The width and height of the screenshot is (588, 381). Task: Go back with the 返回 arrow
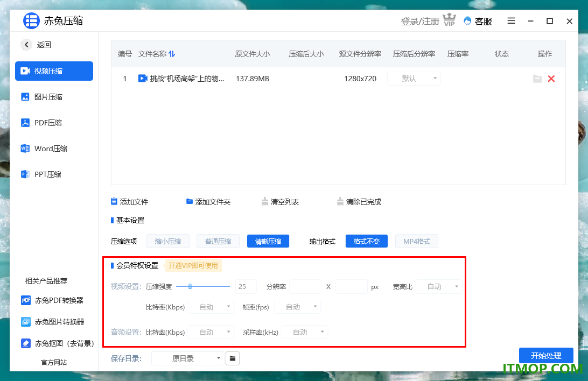click(x=26, y=45)
